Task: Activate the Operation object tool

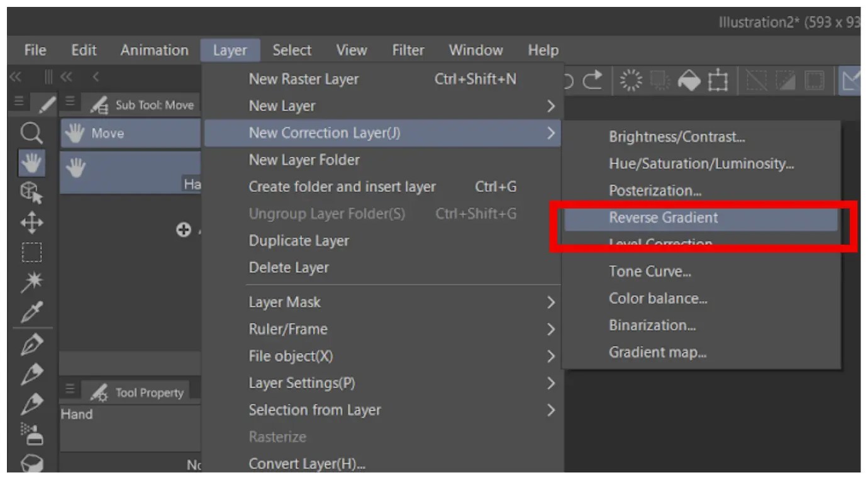Action: coord(31,192)
